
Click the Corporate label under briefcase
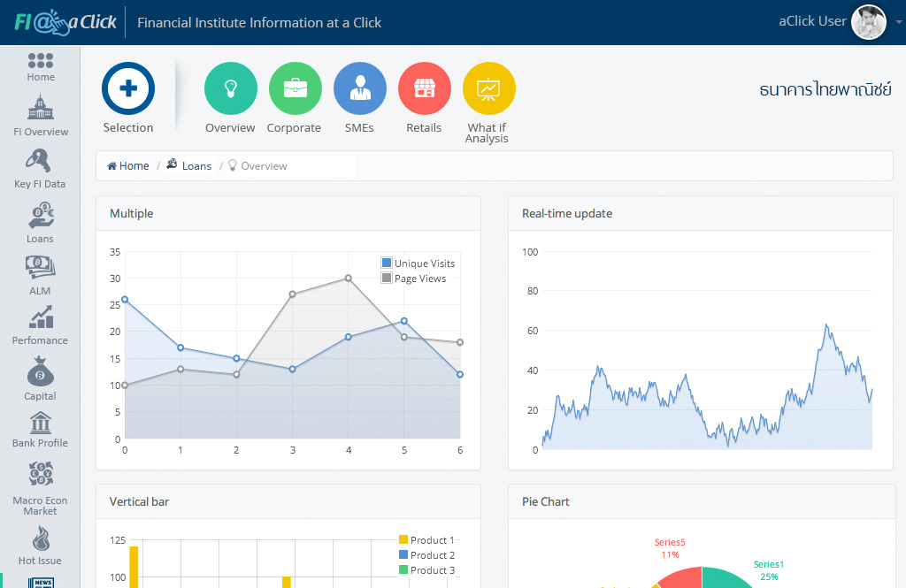click(x=294, y=127)
